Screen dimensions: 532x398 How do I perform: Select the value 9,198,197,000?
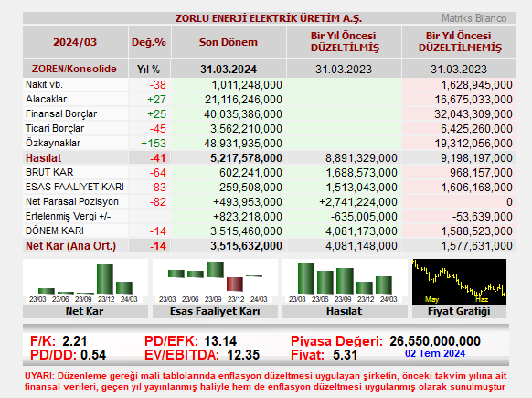pos(476,158)
